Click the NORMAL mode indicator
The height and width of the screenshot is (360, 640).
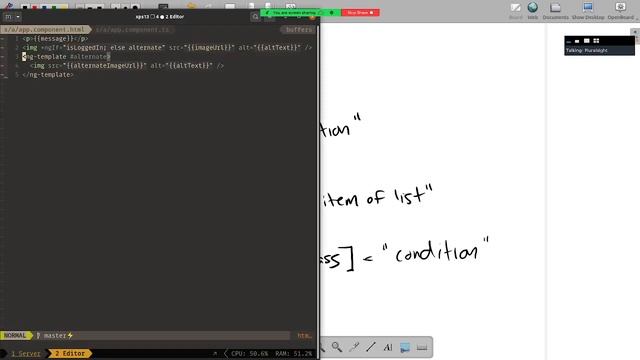tap(15, 336)
